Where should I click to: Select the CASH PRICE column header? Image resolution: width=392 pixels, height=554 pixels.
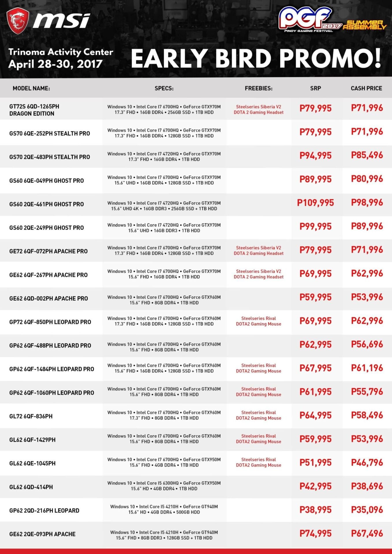pos(366,88)
